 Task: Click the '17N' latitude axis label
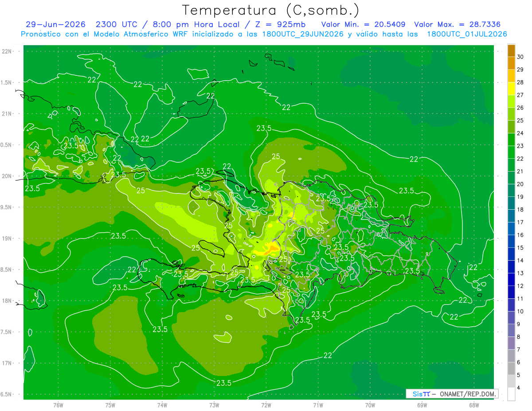point(8,364)
